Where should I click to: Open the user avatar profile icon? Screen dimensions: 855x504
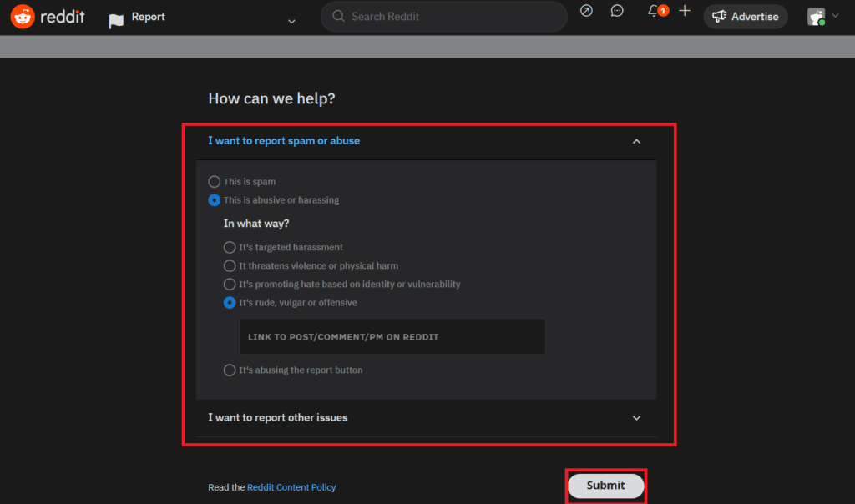pyautogui.click(x=817, y=17)
